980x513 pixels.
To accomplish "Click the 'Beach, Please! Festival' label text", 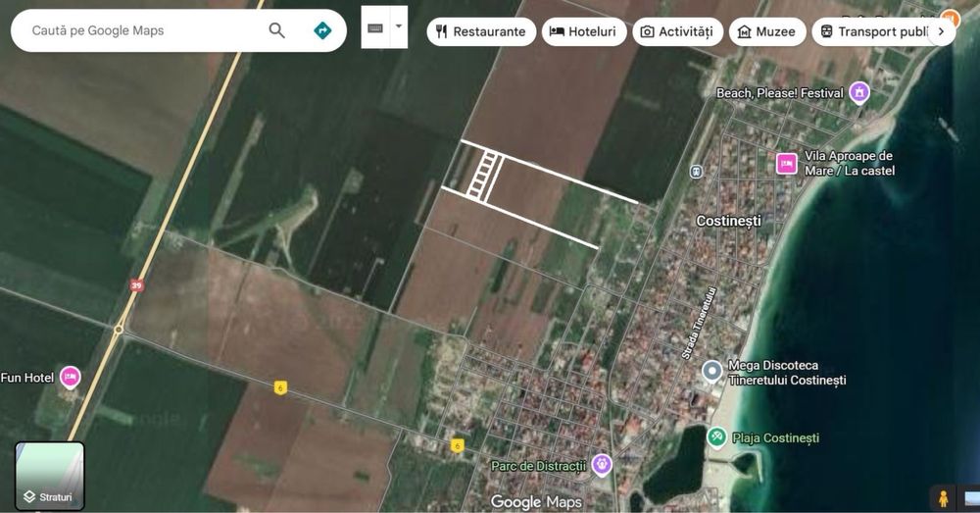I will tap(780, 93).
